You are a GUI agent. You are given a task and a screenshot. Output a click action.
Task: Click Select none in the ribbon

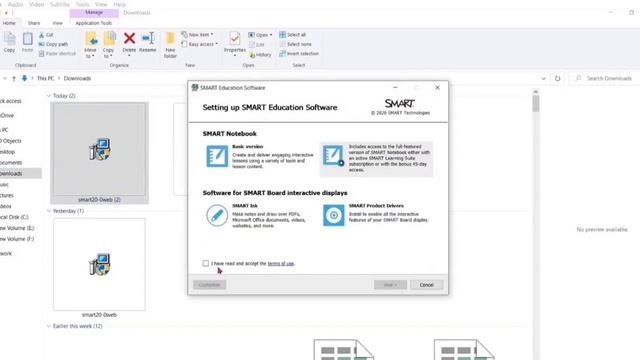coord(296,44)
